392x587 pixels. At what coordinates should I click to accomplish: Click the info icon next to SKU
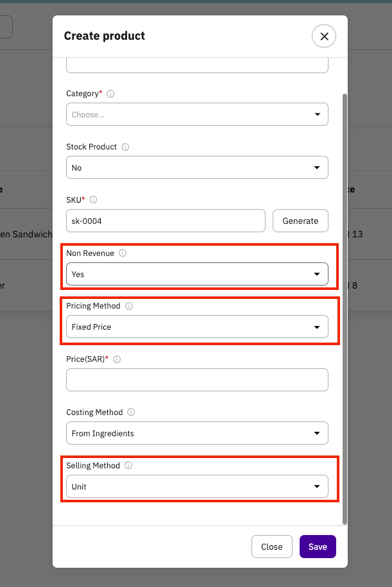[x=93, y=200]
